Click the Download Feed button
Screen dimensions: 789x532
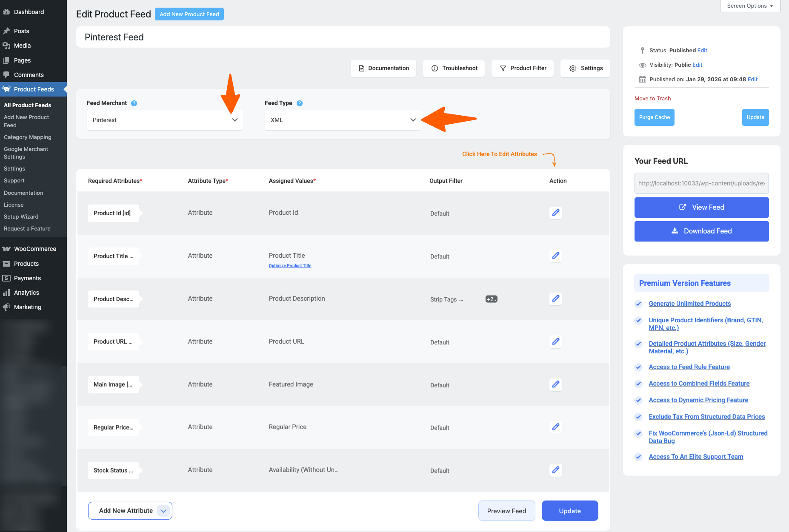click(701, 231)
